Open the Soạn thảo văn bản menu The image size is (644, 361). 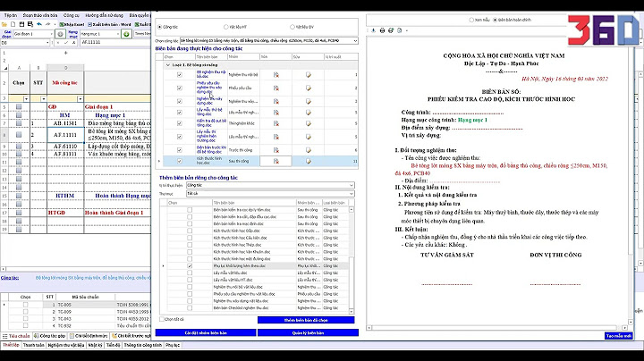40,15
